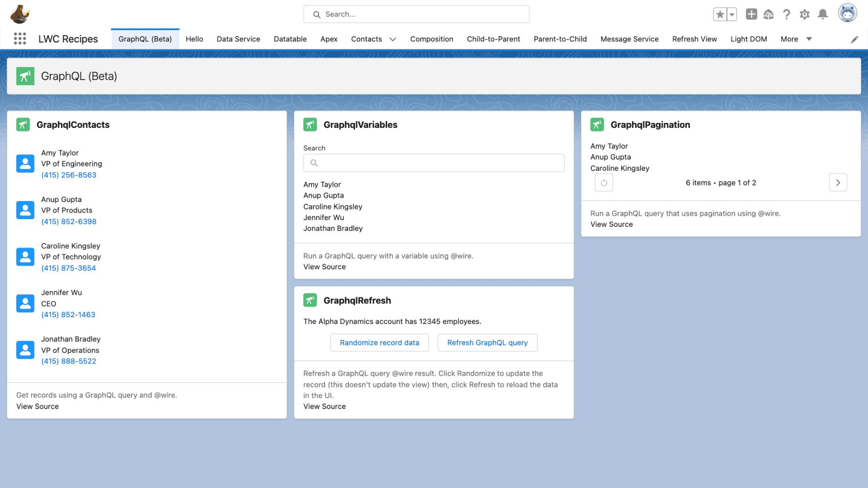Click Jennifer Wu's contact avatar icon
The image size is (868, 488).
(x=25, y=304)
